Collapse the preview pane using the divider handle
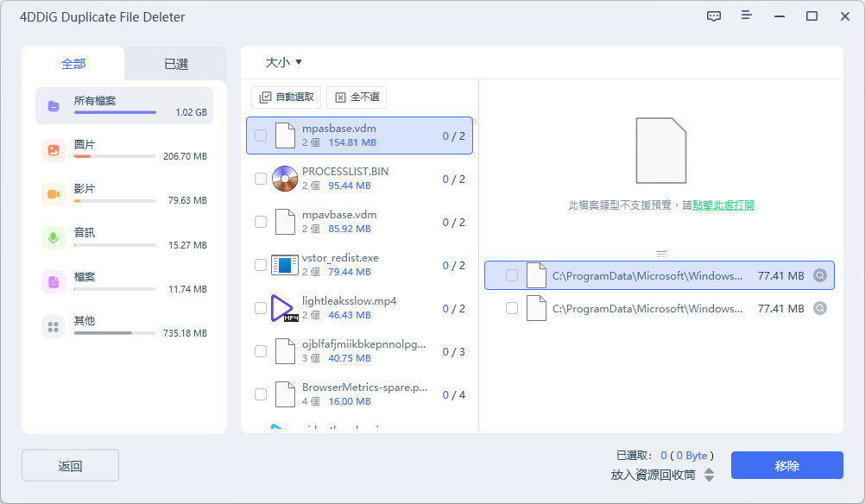The image size is (865, 504). 660,252
